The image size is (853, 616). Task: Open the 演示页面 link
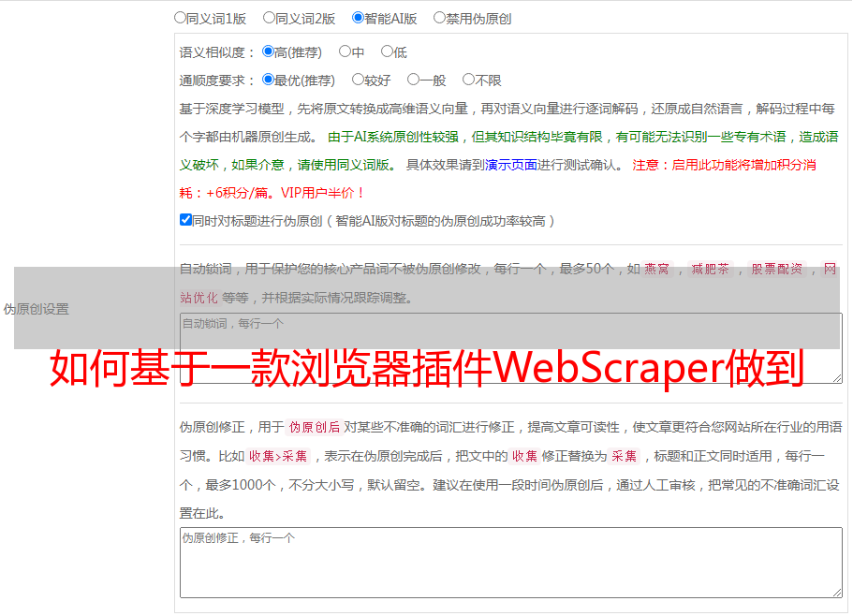coord(511,165)
